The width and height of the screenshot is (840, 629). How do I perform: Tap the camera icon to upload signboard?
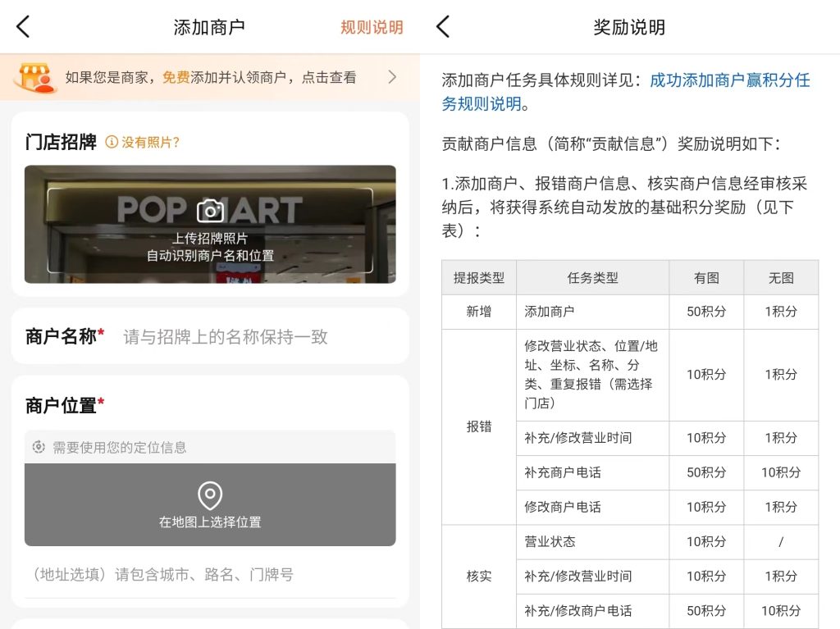(210, 211)
